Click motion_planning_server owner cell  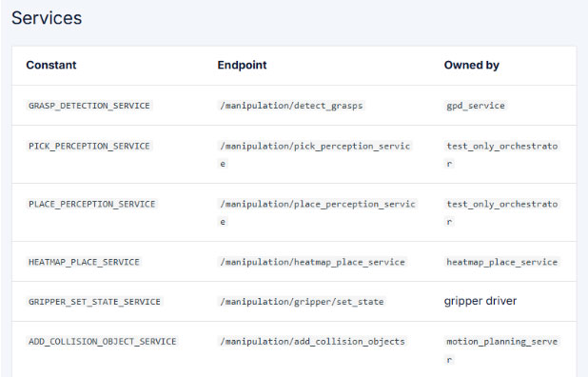[x=502, y=350]
